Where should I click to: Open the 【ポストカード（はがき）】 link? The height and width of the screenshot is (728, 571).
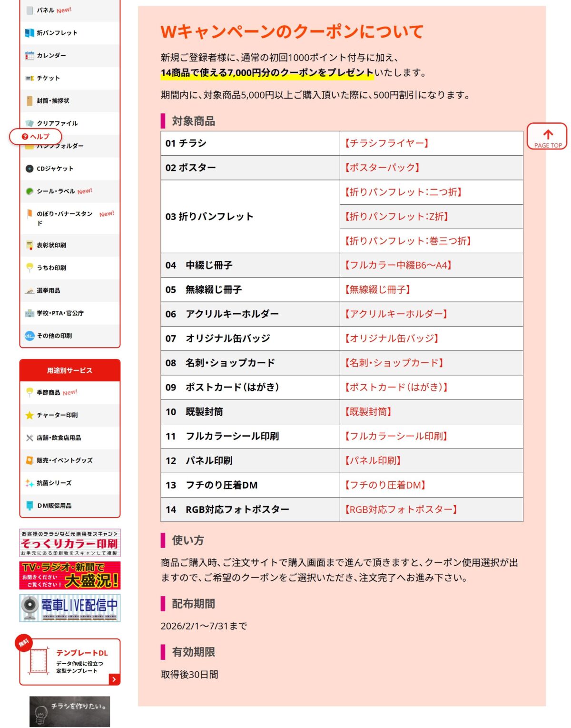[x=396, y=387]
